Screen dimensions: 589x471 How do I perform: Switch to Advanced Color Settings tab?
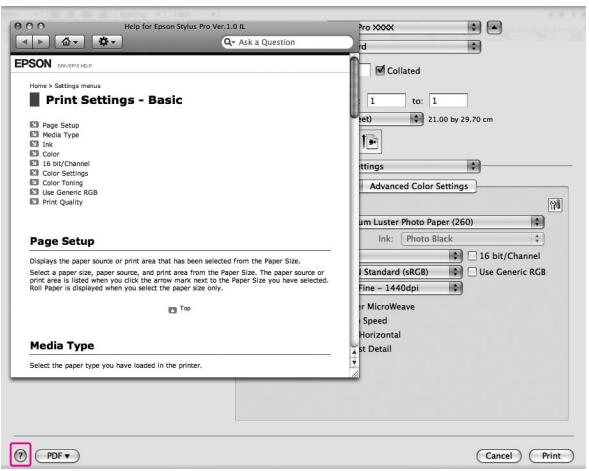tap(418, 186)
